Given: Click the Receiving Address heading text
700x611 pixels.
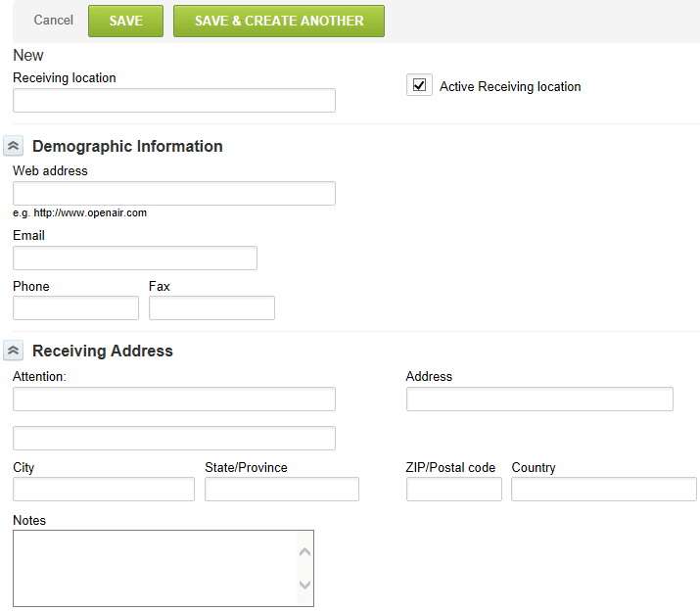Looking at the screenshot, I should [x=103, y=352].
